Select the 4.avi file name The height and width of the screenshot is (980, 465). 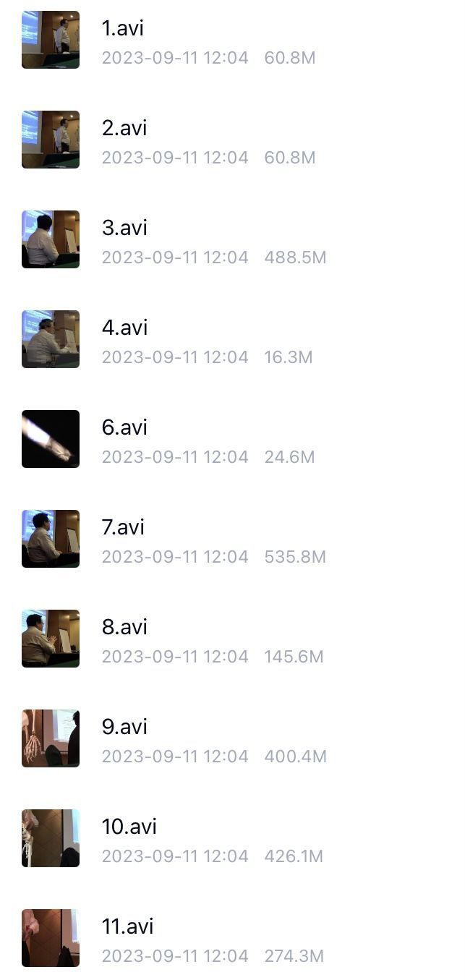click(x=124, y=328)
